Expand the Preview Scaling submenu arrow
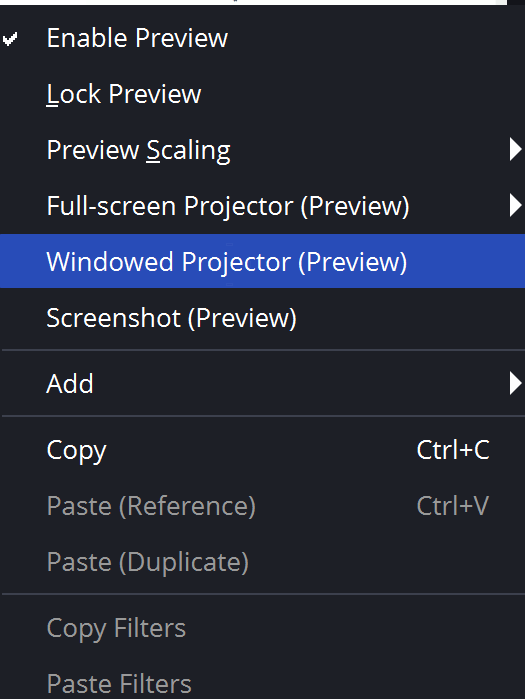This screenshot has width=525, height=699. 515,149
